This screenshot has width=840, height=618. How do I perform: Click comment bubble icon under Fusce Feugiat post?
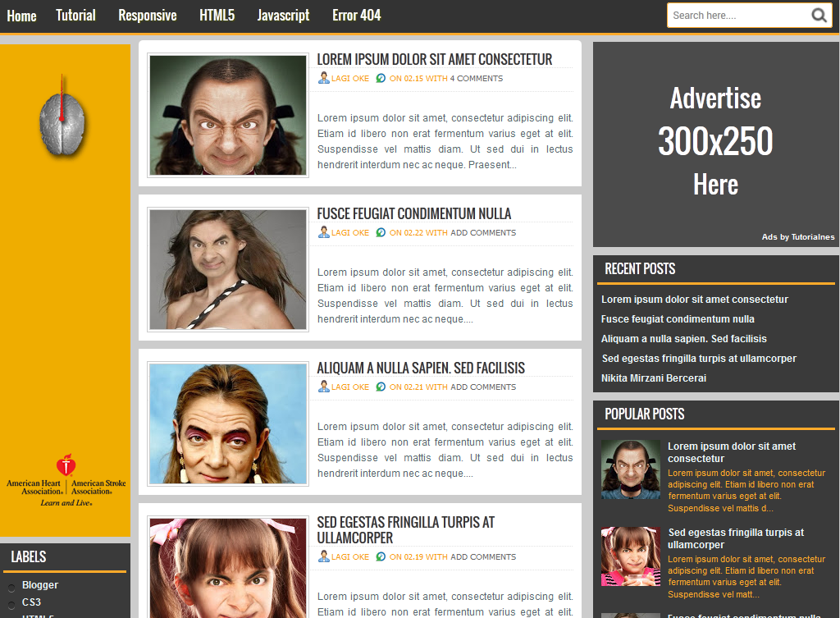381,232
